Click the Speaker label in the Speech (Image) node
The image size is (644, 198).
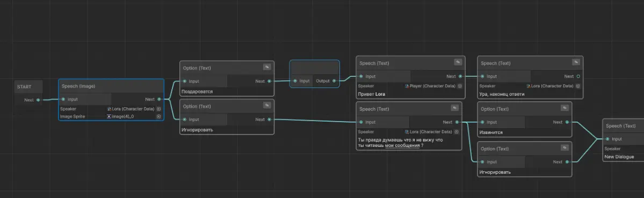68,109
